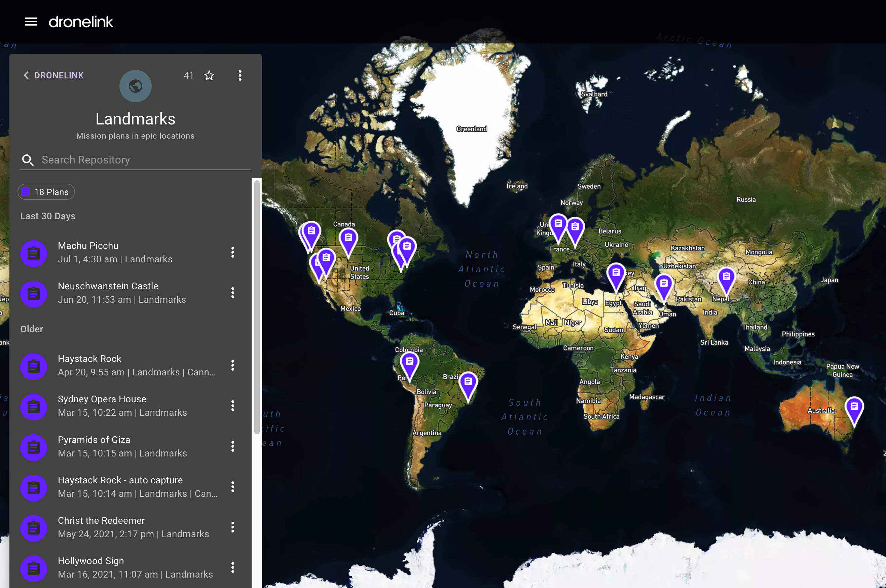Screen dimensions: 886x588
Task: Click the dronelink logo
Action: pos(81,22)
